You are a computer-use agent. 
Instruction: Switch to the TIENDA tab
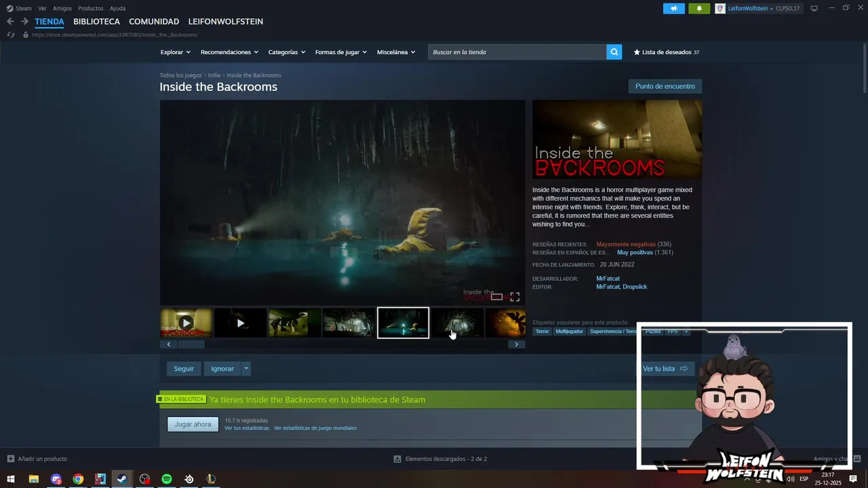point(50,22)
